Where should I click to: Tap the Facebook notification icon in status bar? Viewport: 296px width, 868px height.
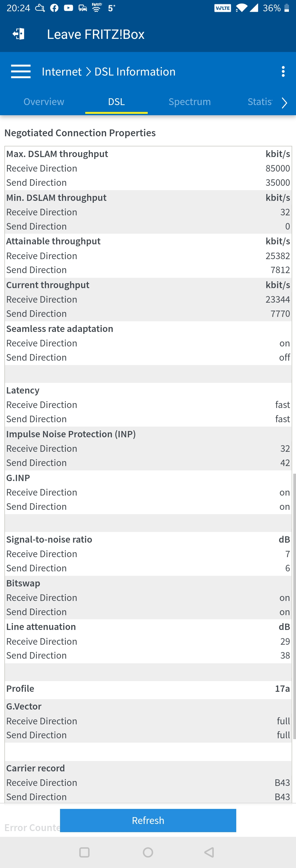54,8
